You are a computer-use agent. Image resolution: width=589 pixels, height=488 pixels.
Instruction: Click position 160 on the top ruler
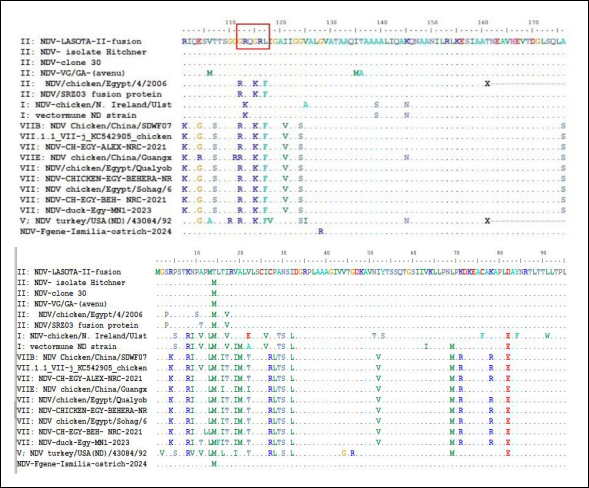483,23
